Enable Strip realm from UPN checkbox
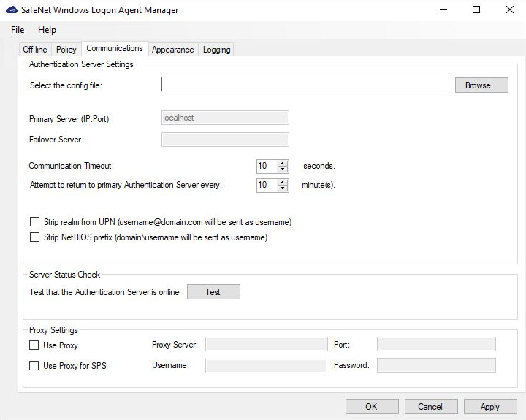This screenshot has height=420, width=526. point(34,222)
